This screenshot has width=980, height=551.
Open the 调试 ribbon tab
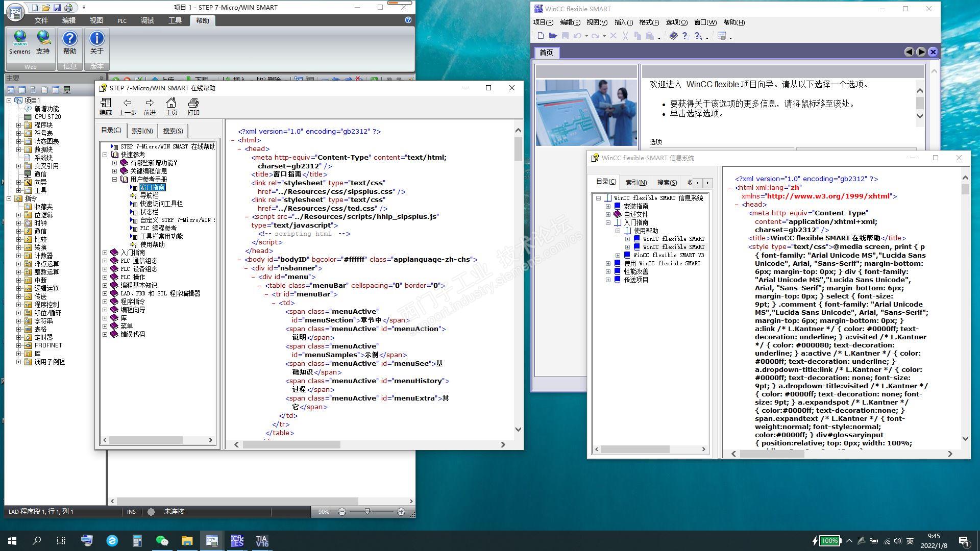tap(148, 20)
